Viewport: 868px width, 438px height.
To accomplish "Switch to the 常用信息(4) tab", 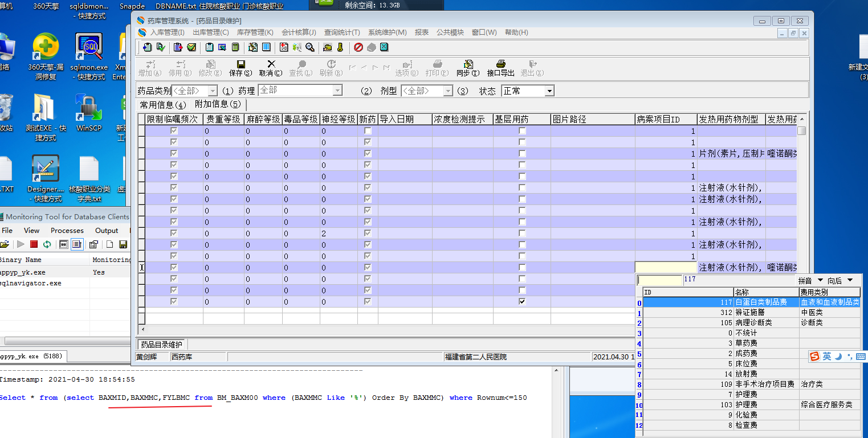I will [x=163, y=105].
